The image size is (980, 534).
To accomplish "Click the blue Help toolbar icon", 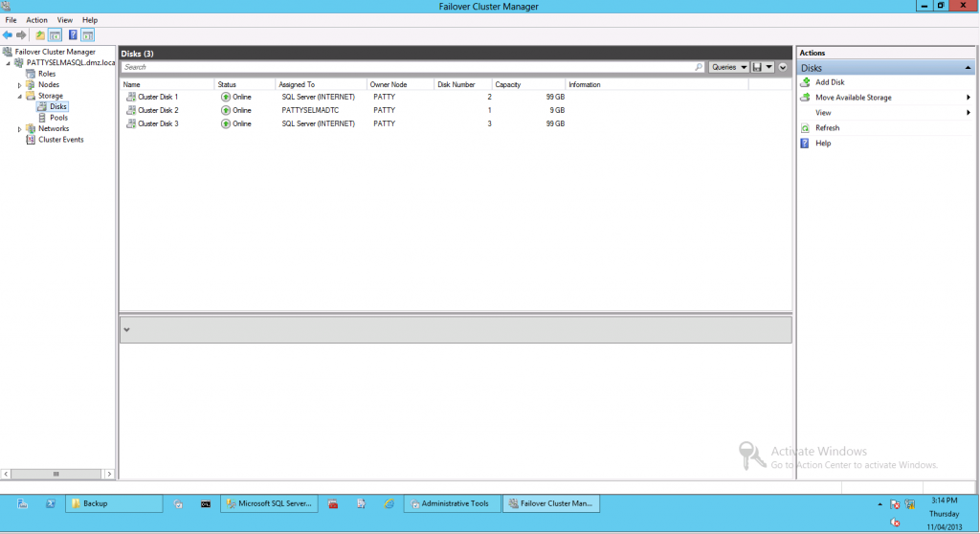I will 73,35.
